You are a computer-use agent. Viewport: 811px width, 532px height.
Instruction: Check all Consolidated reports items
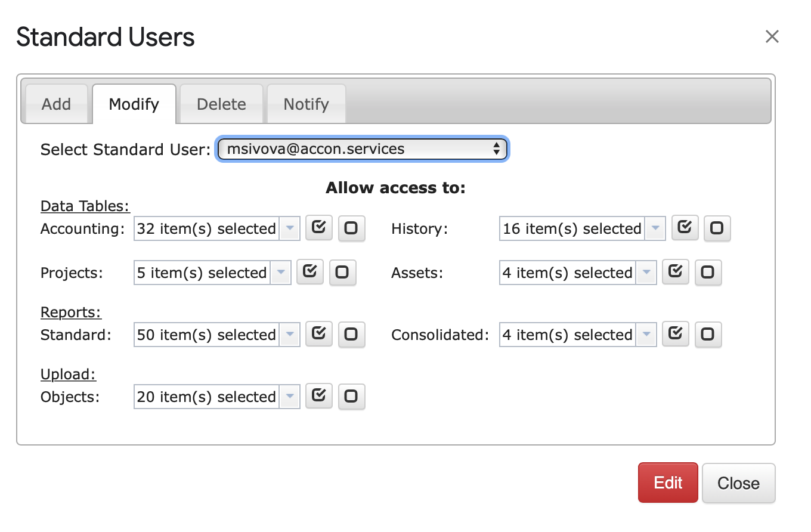(x=676, y=334)
